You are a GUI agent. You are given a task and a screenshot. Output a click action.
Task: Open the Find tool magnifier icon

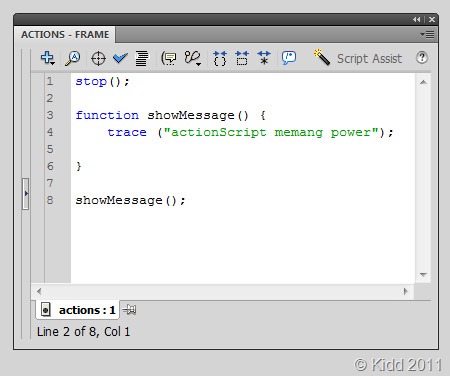pyautogui.click(x=72, y=58)
